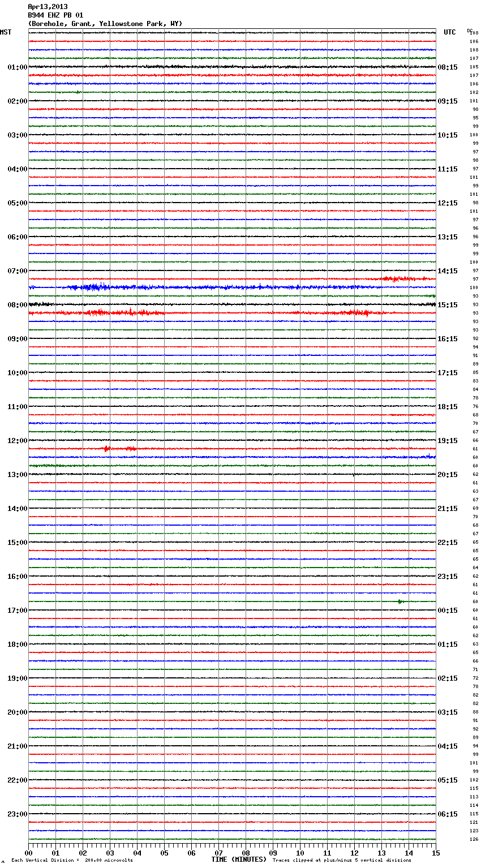Click the MST column header
The height and width of the screenshot is (868, 481).
(6, 32)
